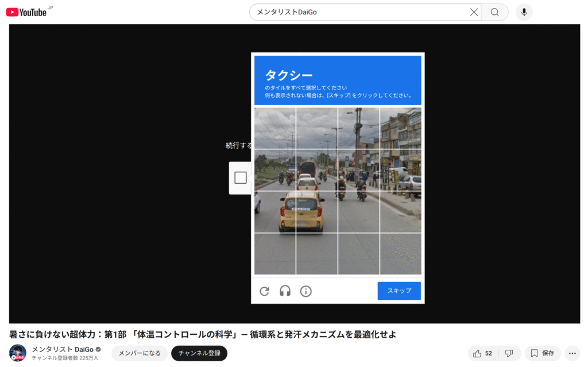Dislike the video with the thumbs down
The image size is (588, 367).
(x=509, y=353)
